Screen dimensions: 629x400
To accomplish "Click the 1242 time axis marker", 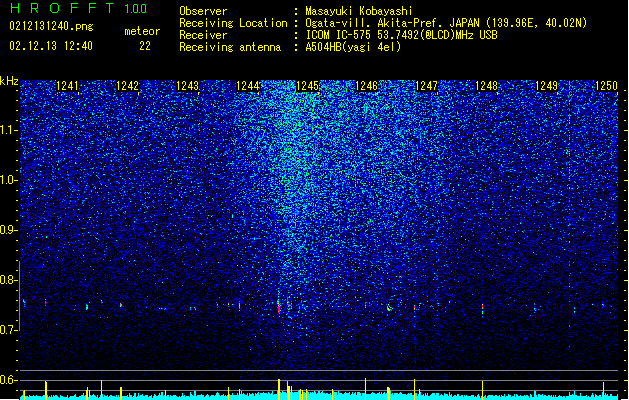I will tap(127, 85).
